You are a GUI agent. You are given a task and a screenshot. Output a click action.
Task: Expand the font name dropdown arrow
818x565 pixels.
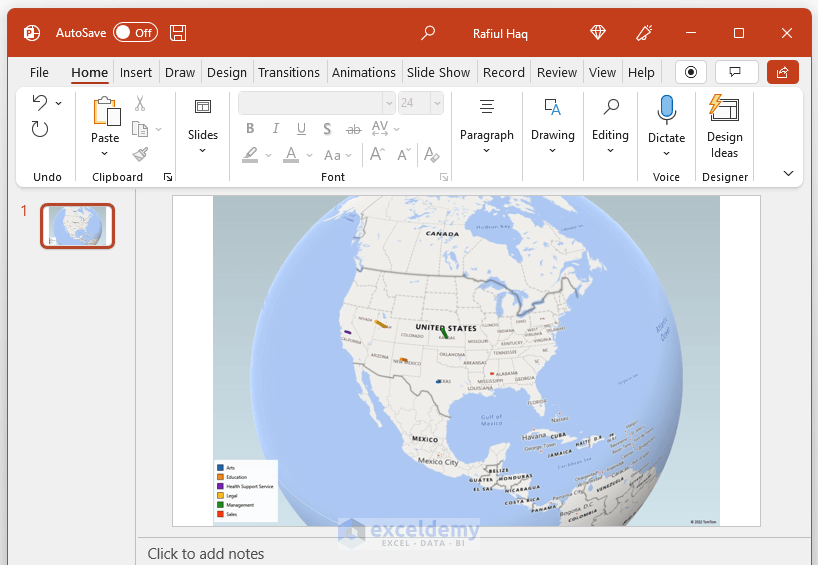pyautogui.click(x=389, y=103)
